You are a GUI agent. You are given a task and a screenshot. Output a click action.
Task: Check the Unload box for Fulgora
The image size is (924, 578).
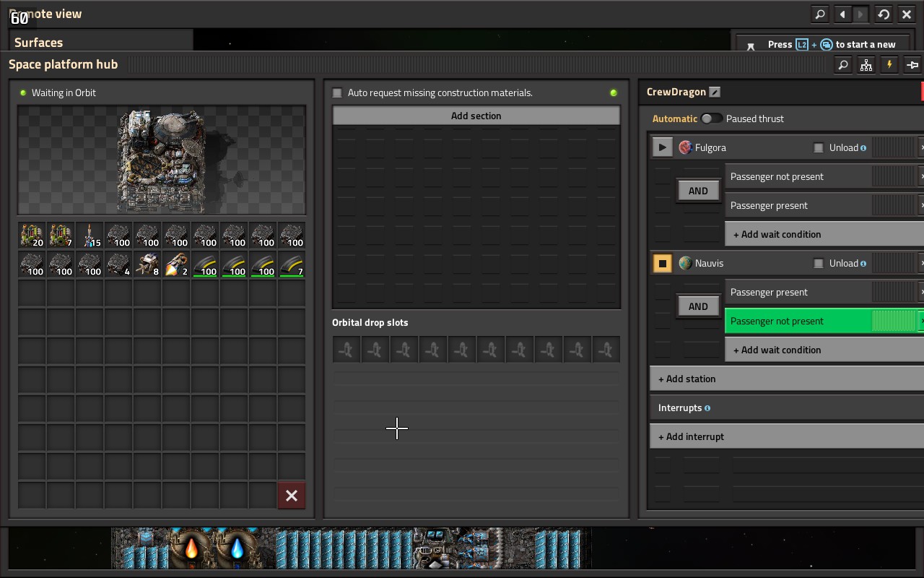pos(819,147)
